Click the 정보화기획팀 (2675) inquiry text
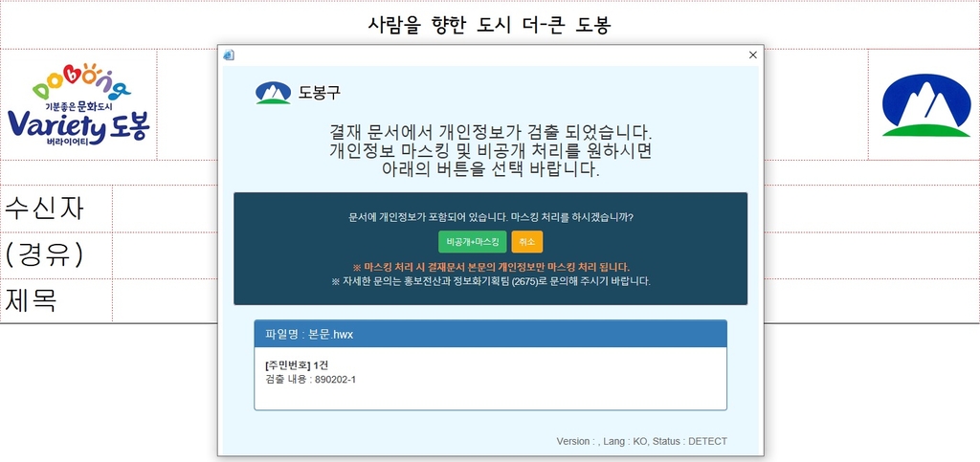980x462 pixels. tap(490, 281)
